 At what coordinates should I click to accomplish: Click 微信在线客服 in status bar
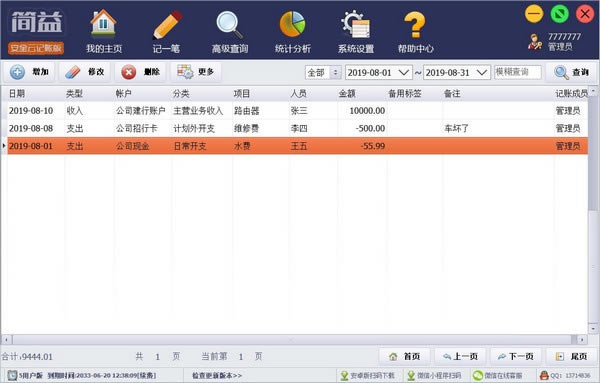tap(498, 376)
